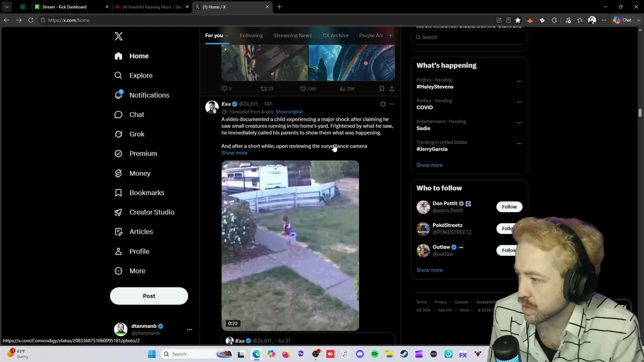Open options for COVID trend

519,102
